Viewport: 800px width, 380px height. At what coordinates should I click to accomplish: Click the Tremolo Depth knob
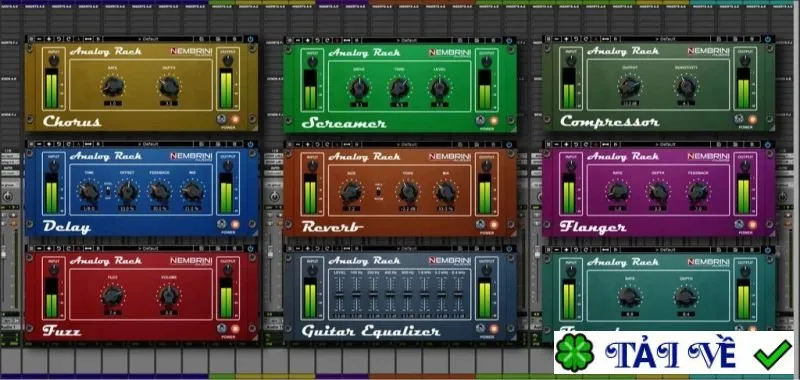pos(686,296)
